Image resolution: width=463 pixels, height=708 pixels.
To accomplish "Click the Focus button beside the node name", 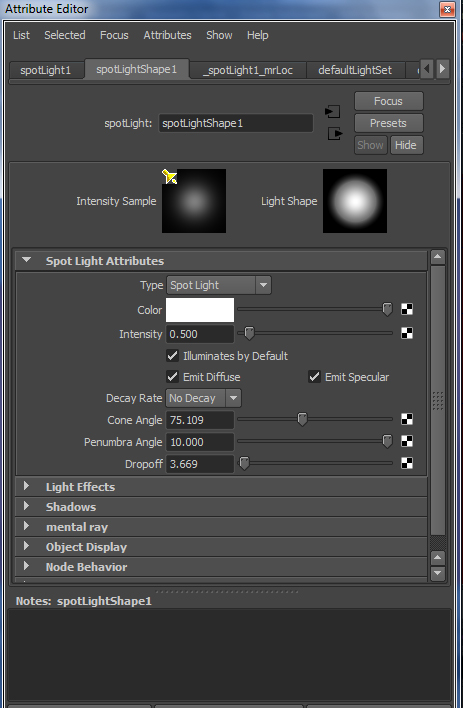I will 388,101.
